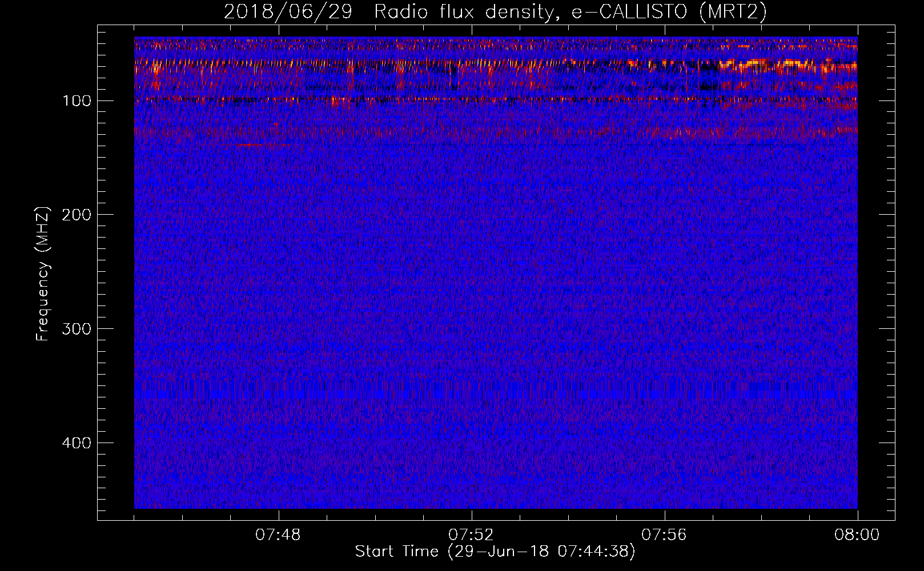The width and height of the screenshot is (924, 571).
Task: Click the 'Start Time (29-Jun-18 07:44:38)' x-axis label
Action: [x=495, y=552]
